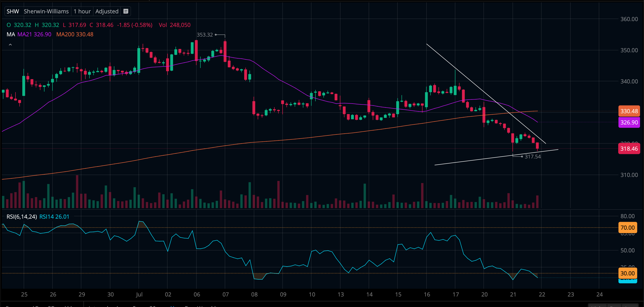The width and height of the screenshot is (644, 307).
Task: Click date 15 on the time axis
Action: tap(398, 294)
